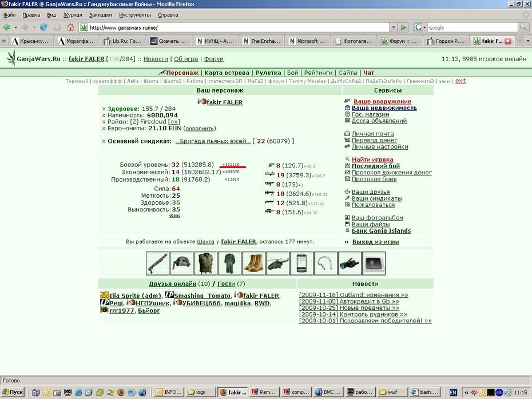532x399 pixels.
Task: Switch to the wulf folder taskbar window
Action: tap(393, 392)
